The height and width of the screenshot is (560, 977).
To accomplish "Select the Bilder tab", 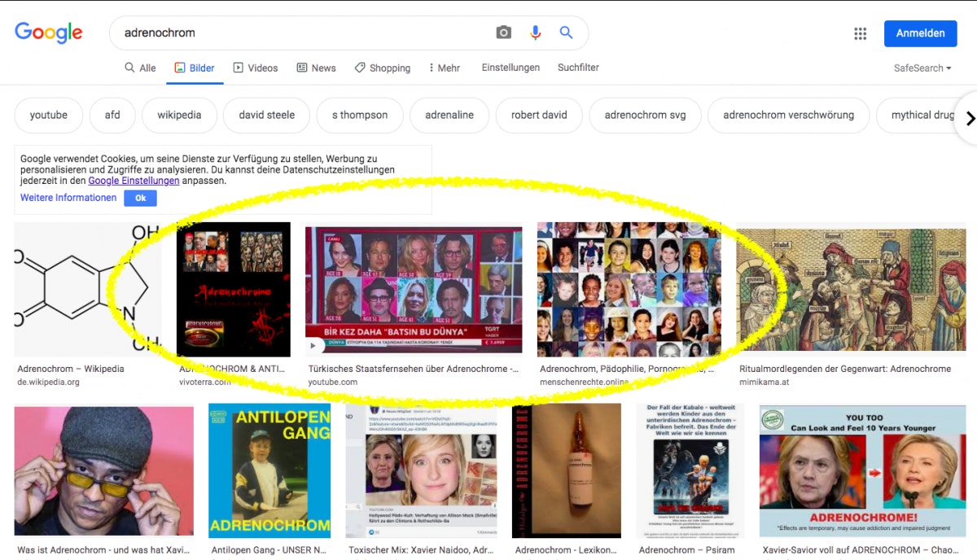I will click(x=195, y=68).
